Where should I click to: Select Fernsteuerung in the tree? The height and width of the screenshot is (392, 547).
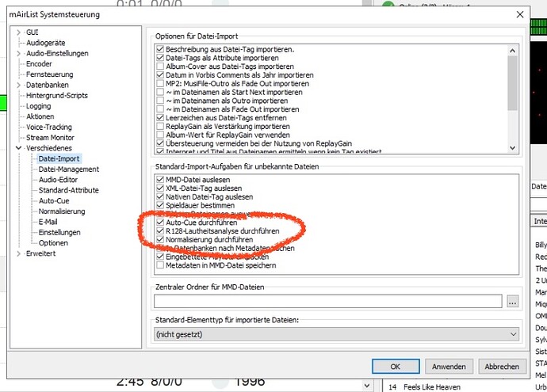coord(49,74)
